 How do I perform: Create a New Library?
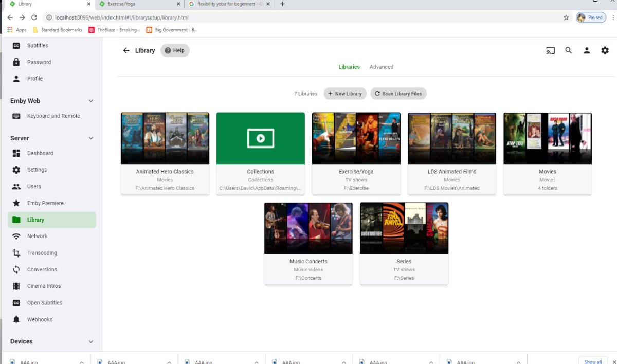344,93
